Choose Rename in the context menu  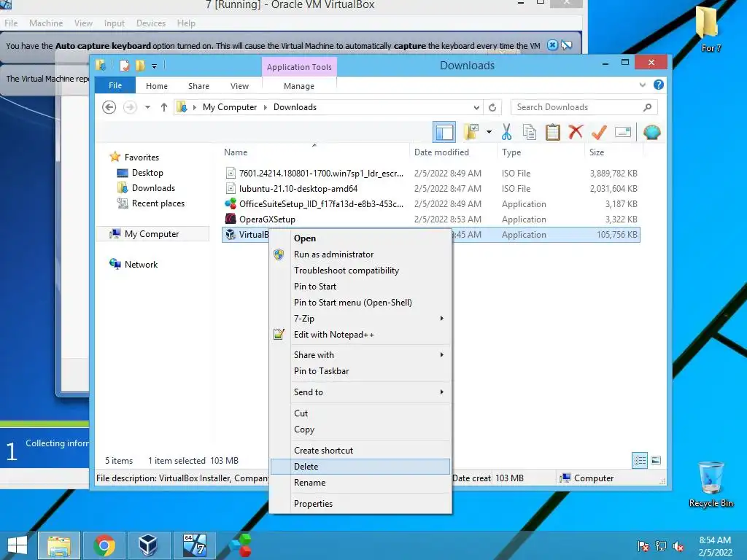click(360, 483)
